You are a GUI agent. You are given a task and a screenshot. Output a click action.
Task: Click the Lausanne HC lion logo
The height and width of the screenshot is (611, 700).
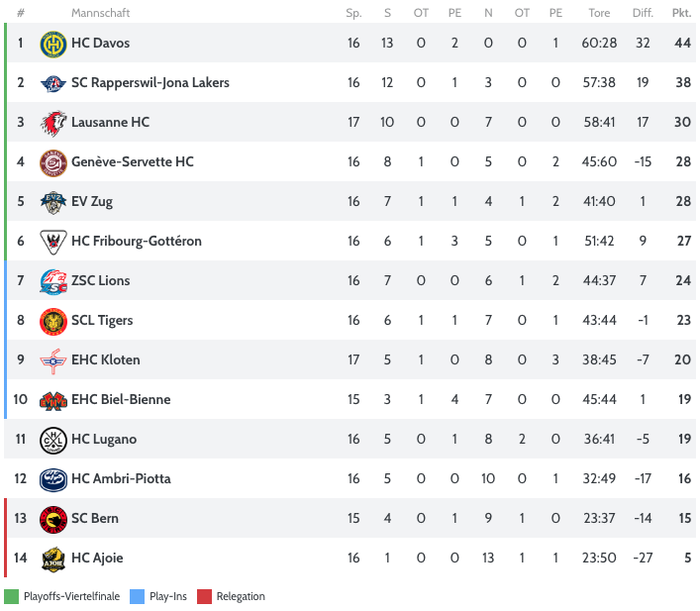pos(52,123)
